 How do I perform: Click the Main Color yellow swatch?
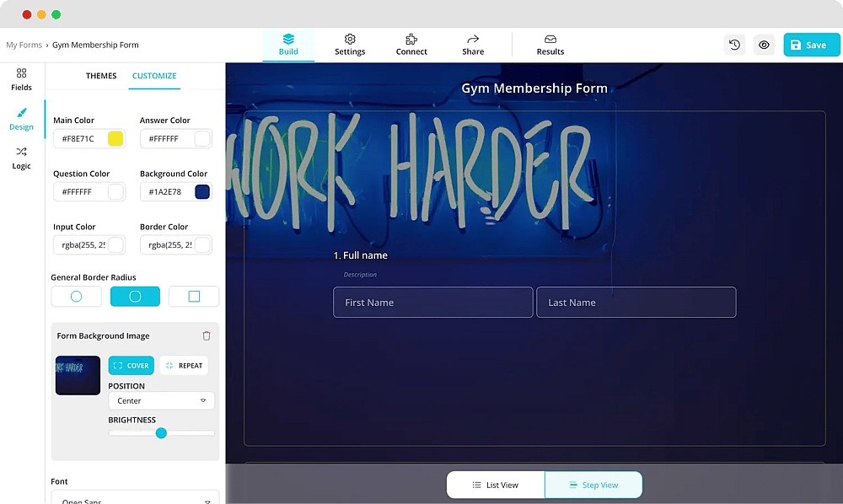[x=115, y=138]
